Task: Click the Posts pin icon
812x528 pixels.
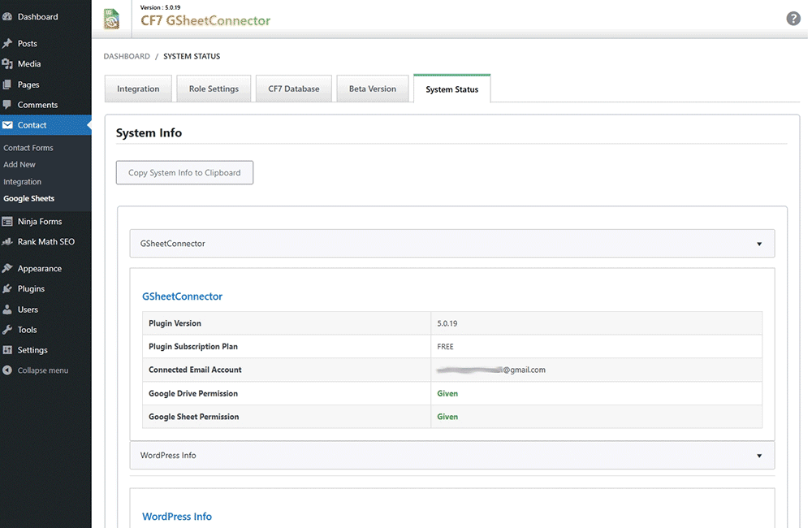Action: pyautogui.click(x=7, y=44)
